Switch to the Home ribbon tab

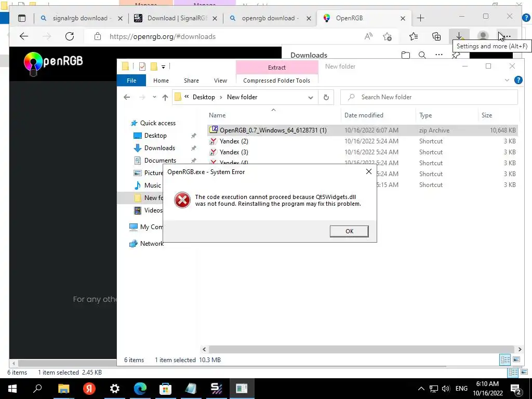(x=161, y=81)
